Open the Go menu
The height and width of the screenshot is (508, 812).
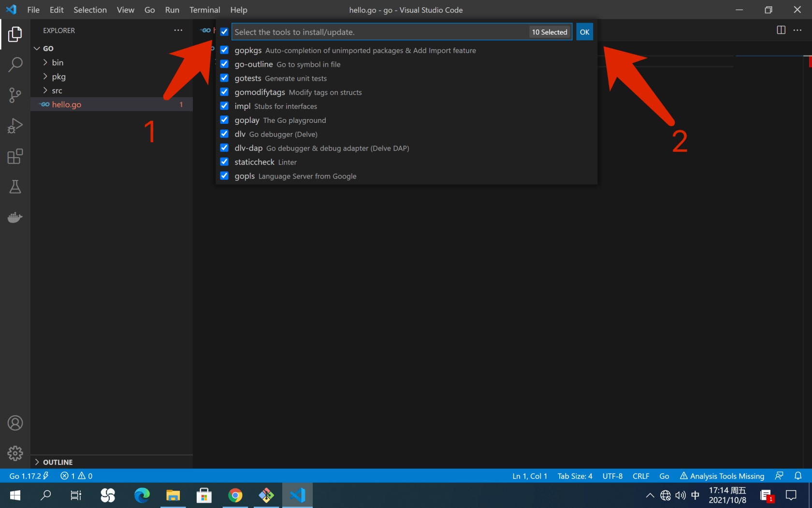[x=150, y=10]
